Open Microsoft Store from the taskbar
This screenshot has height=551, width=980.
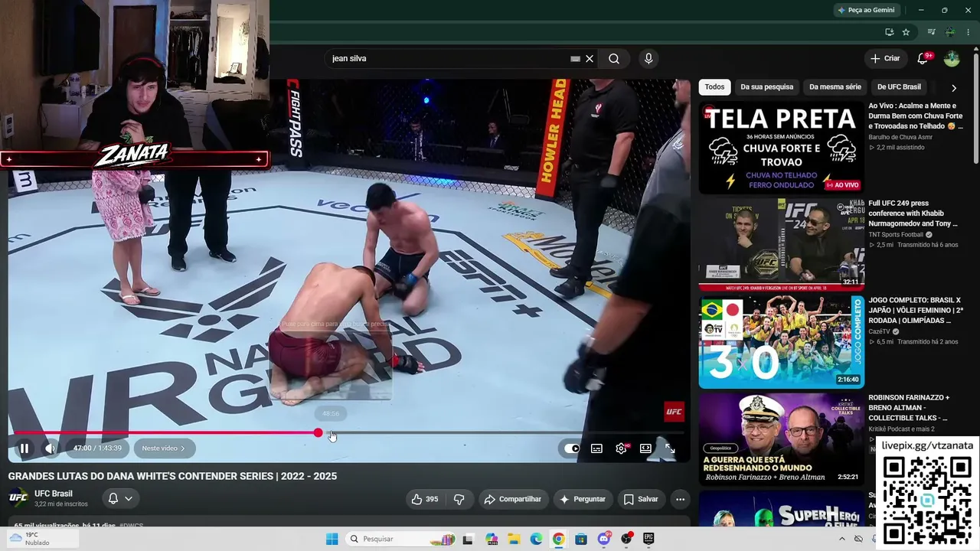[x=581, y=539]
